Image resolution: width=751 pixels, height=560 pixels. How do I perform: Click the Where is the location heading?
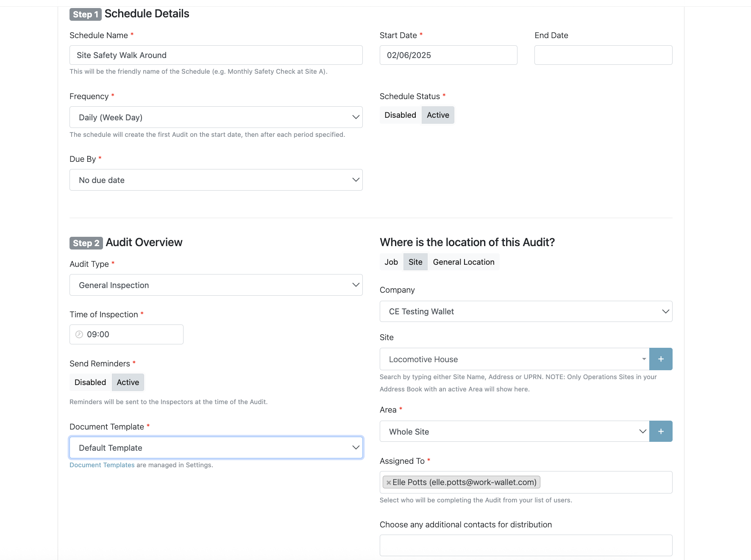pos(467,242)
